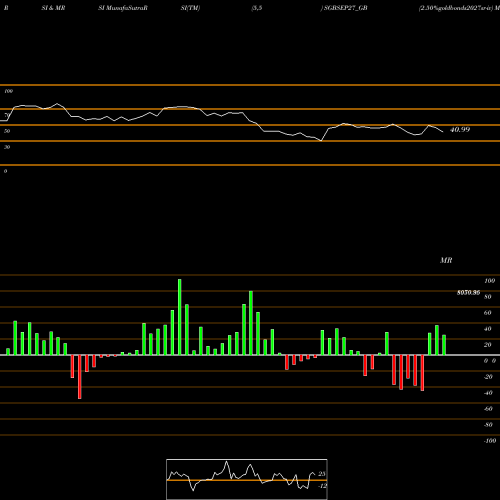
Task: Click the ')SGBSEP27_GB' symbol label
Action: [x=344, y=8]
